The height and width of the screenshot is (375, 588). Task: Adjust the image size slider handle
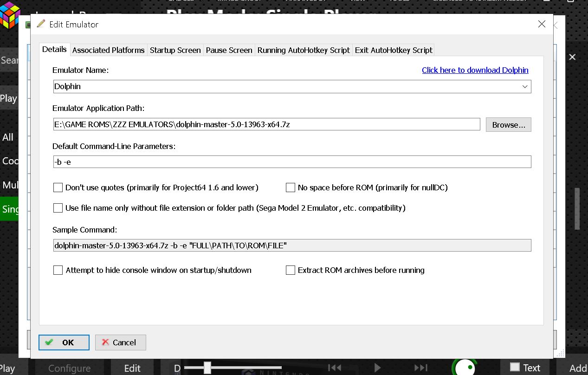(207, 368)
